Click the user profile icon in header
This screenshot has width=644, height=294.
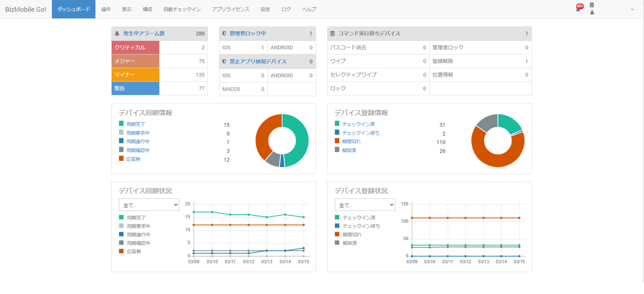592,12
